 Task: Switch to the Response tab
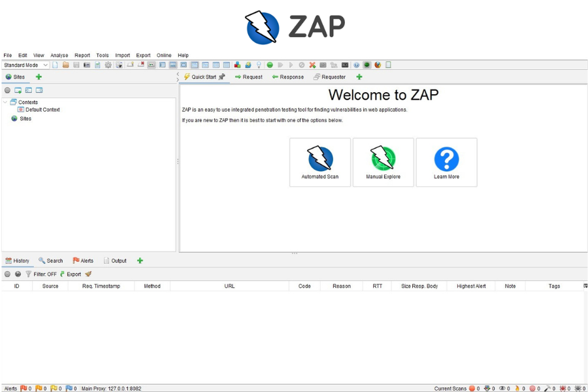point(288,77)
